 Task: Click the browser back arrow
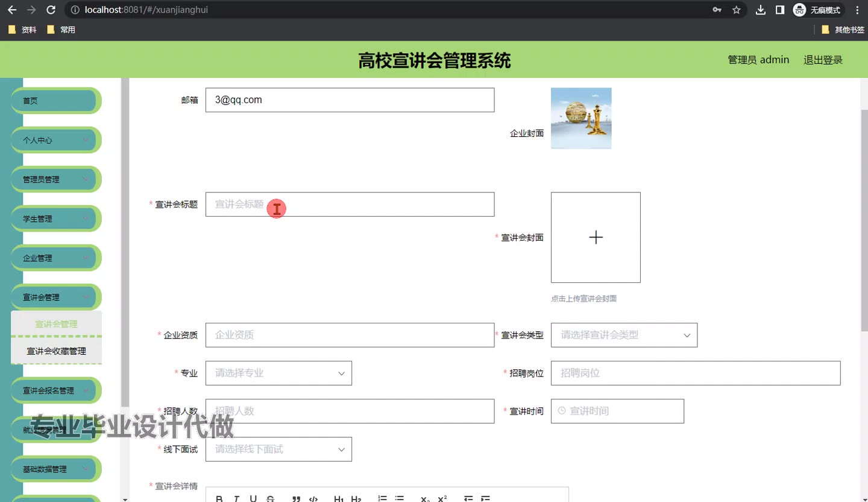11,10
